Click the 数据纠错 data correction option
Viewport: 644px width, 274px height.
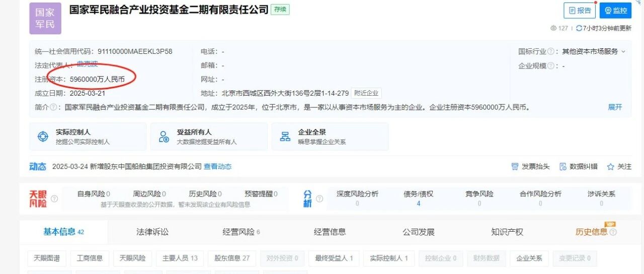pyautogui.click(x=578, y=167)
